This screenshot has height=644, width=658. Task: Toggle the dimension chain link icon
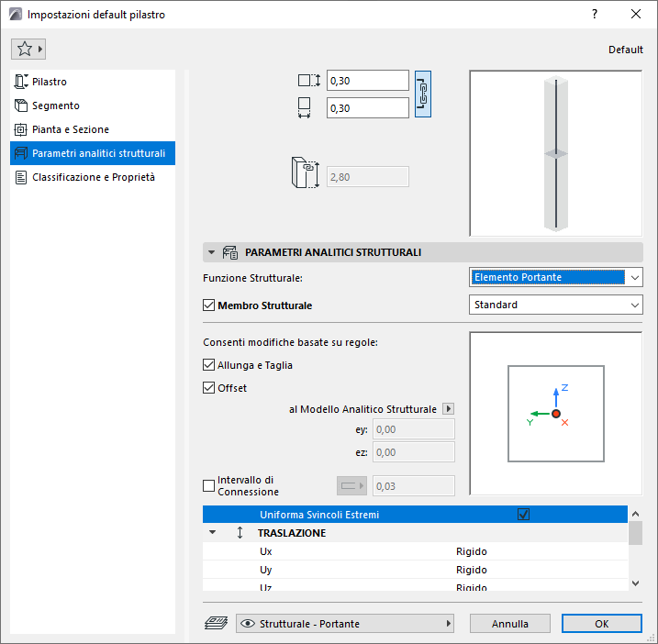coord(422,94)
